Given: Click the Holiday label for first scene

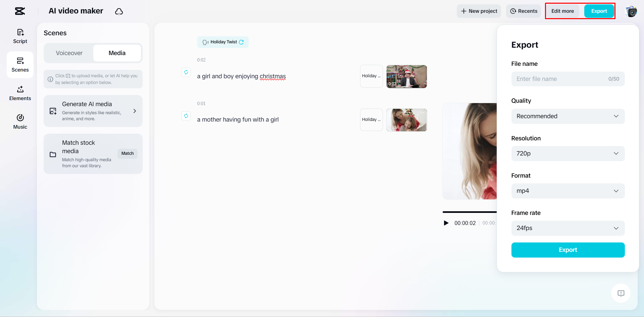Looking at the screenshot, I should coord(371,76).
